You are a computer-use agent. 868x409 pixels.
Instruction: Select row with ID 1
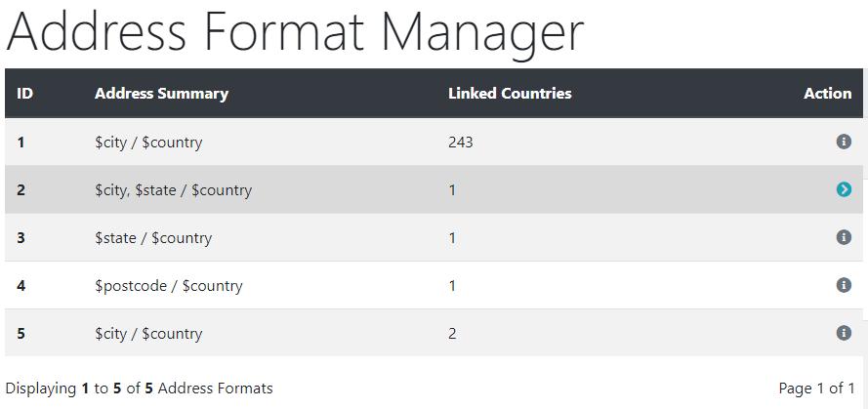click(x=434, y=142)
